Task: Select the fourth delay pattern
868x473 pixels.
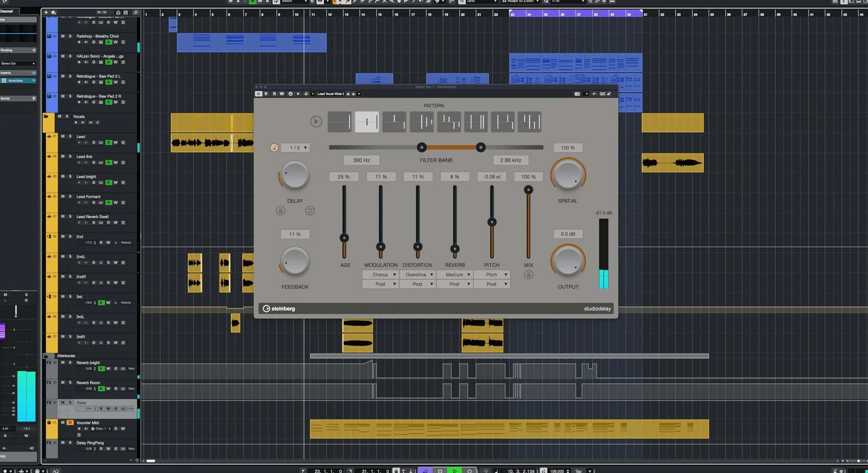Action: click(x=422, y=122)
